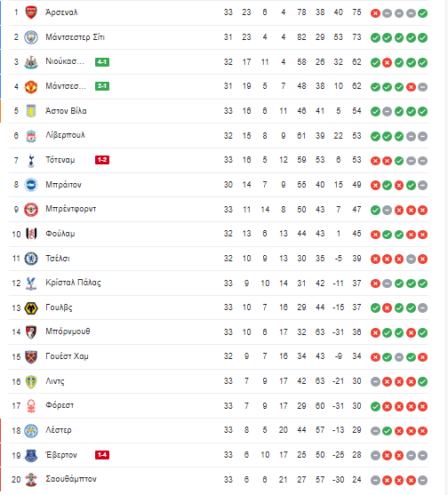Click the Everton club crest
The width and height of the screenshot is (448, 495).
31,455
